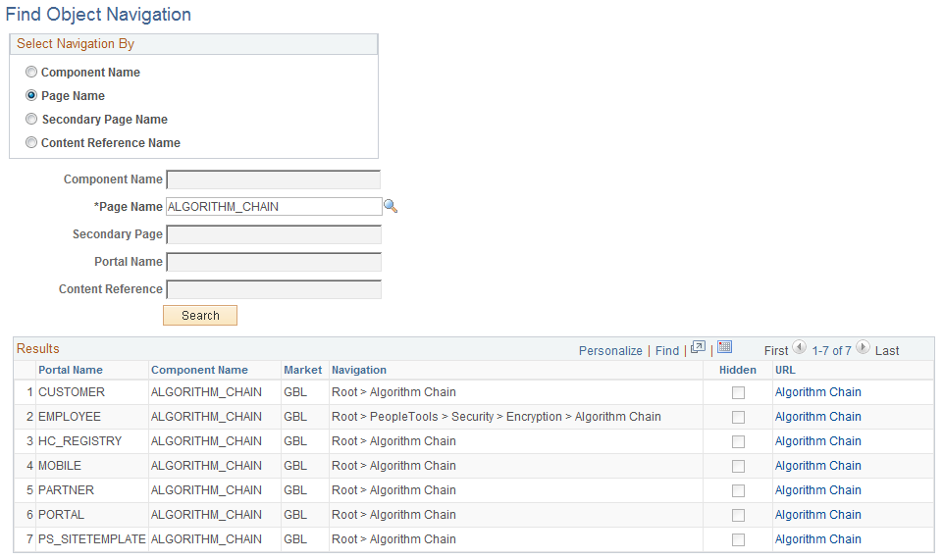Open results grid in new window icon

[698, 347]
